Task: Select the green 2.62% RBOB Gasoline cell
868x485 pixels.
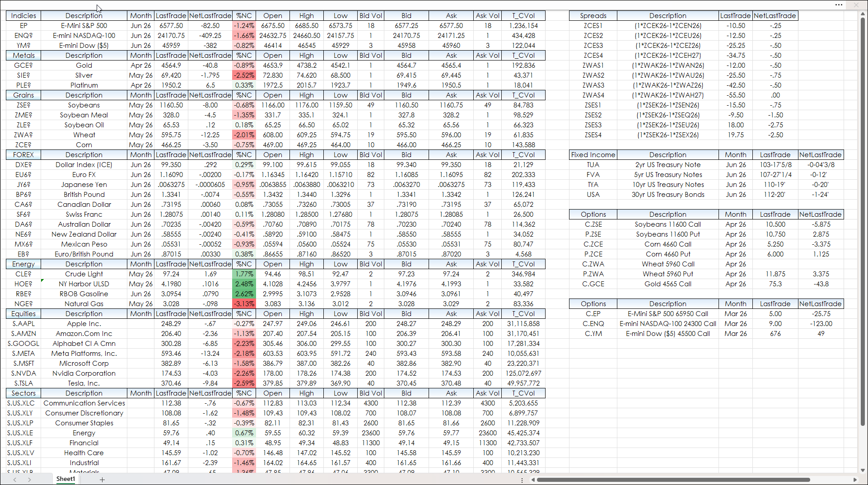Action: pyautogui.click(x=244, y=294)
